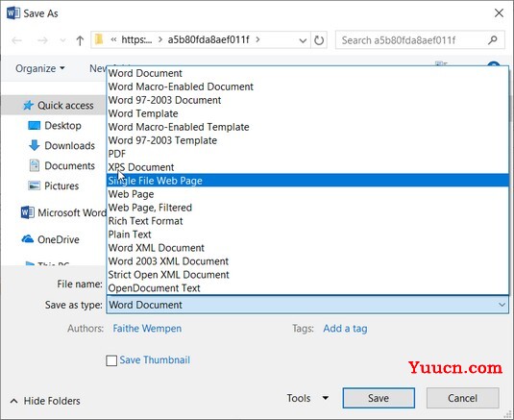
Task: Click Add a tag
Action: (345, 329)
